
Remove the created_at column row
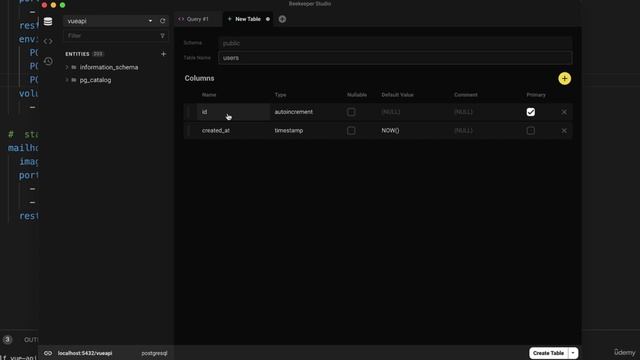[x=564, y=131]
